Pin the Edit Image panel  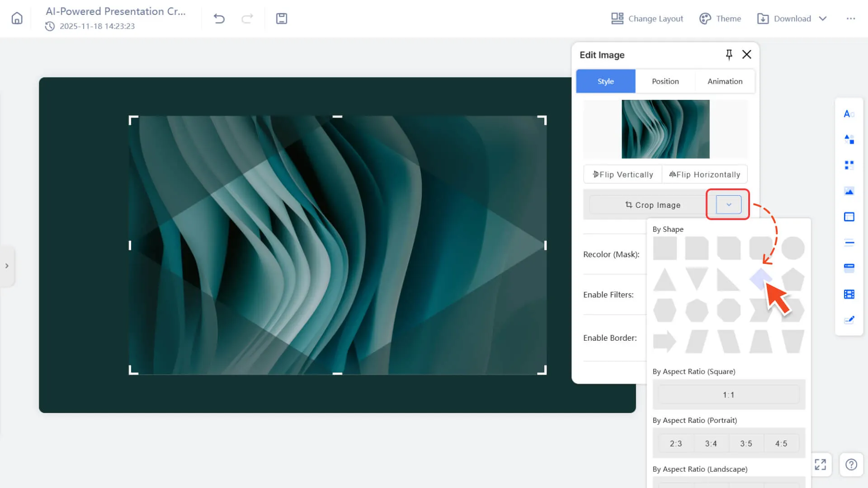(729, 55)
